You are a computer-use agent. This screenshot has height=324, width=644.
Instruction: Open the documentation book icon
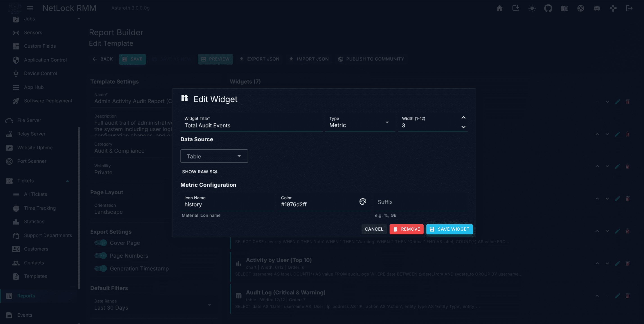tap(565, 8)
